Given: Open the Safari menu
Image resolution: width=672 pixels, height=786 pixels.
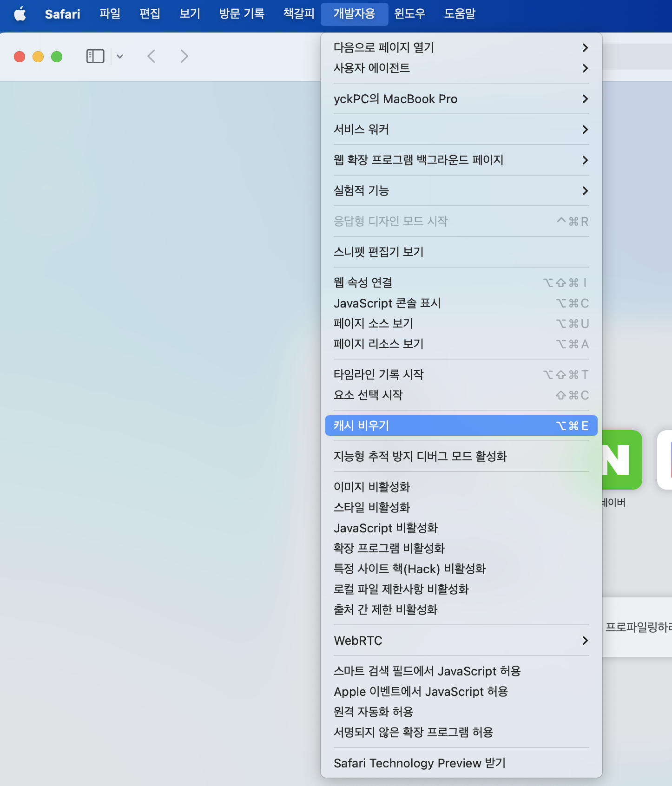Looking at the screenshot, I should pos(62,14).
